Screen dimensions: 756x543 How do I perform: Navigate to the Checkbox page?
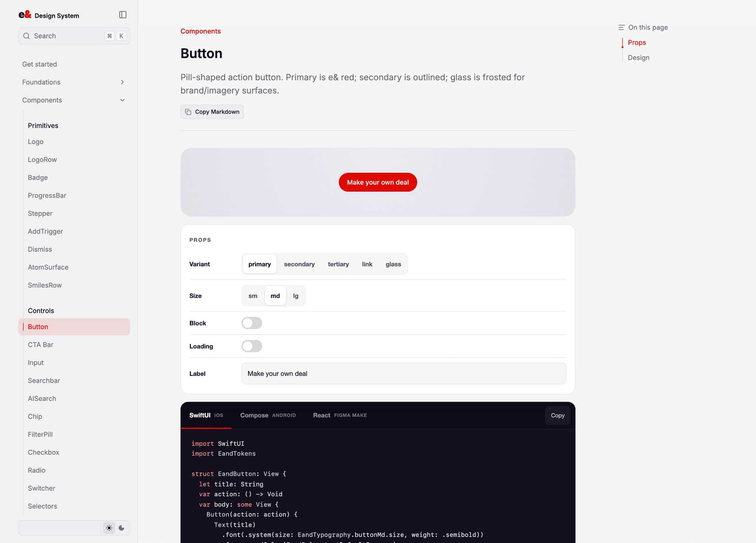point(74,452)
